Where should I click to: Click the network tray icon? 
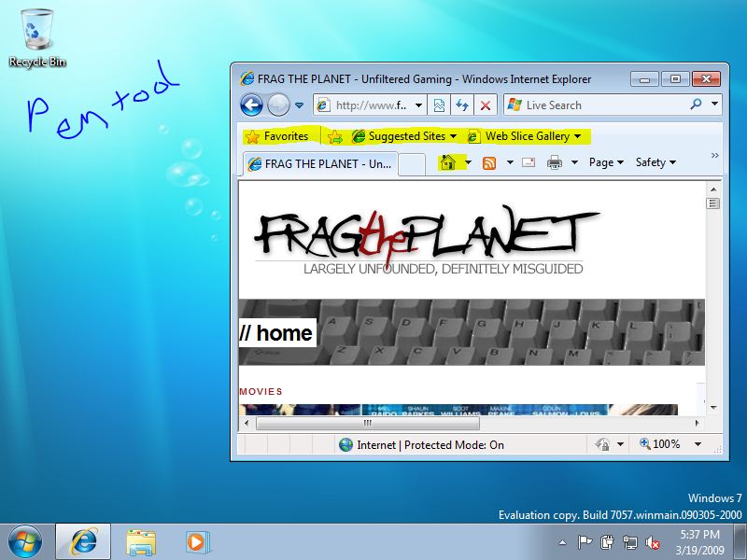pos(629,542)
